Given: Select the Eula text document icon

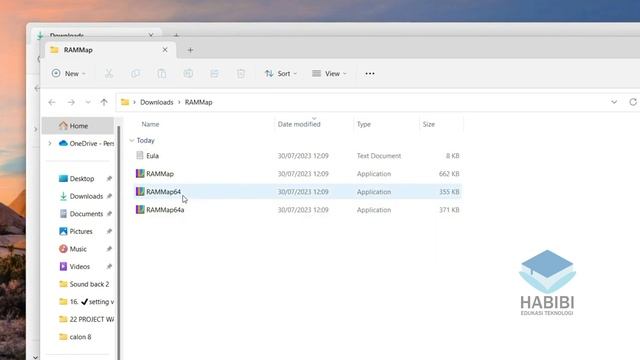Looking at the screenshot, I should [x=140, y=156].
